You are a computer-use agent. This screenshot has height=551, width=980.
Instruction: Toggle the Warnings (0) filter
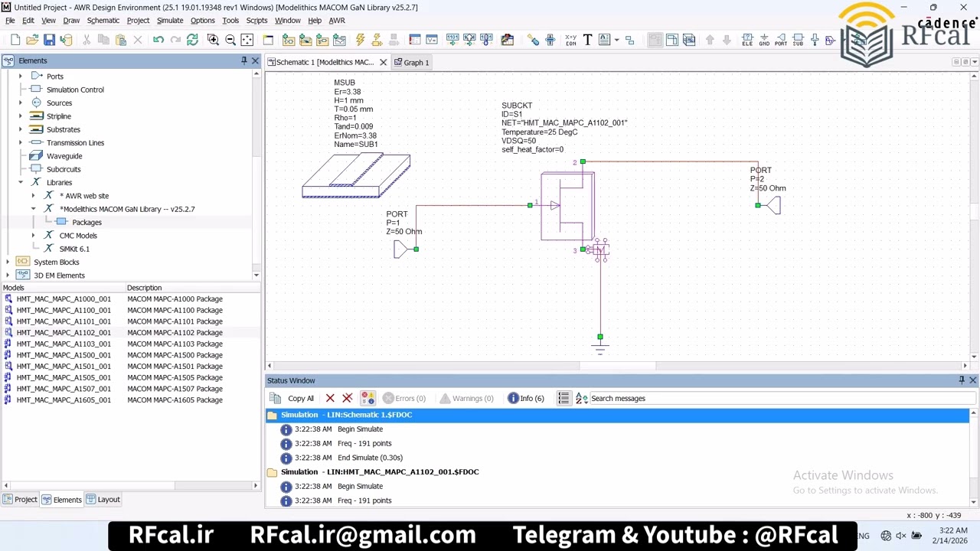point(465,398)
